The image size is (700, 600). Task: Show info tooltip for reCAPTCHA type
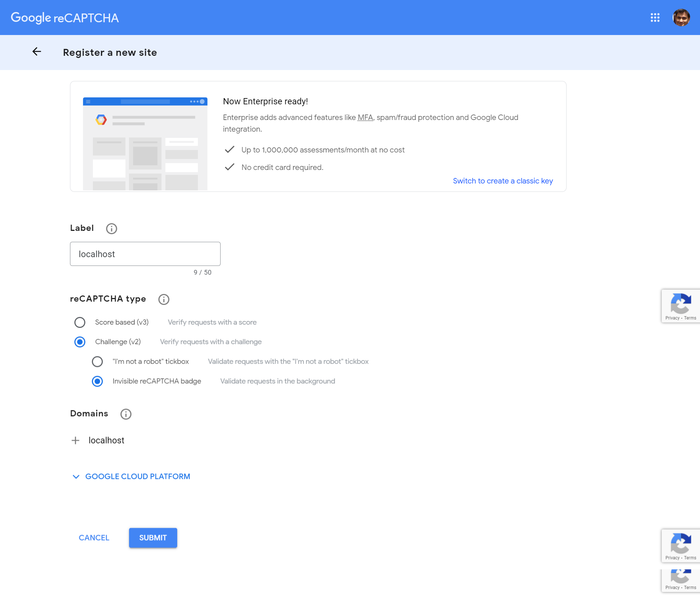click(164, 299)
